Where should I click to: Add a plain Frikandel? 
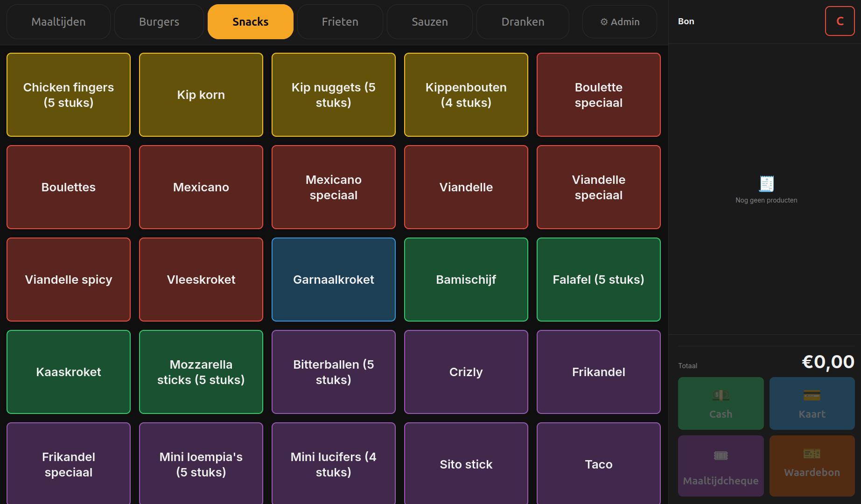599,372
